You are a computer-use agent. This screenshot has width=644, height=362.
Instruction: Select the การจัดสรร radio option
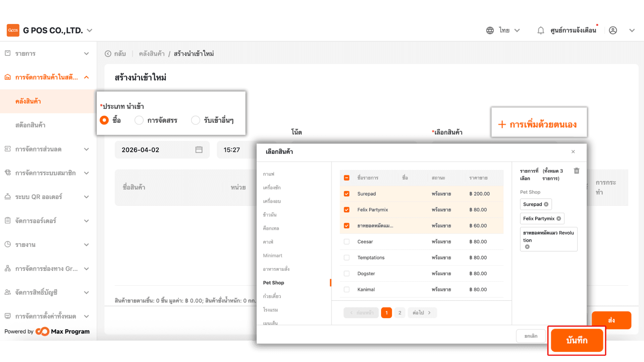click(x=139, y=120)
